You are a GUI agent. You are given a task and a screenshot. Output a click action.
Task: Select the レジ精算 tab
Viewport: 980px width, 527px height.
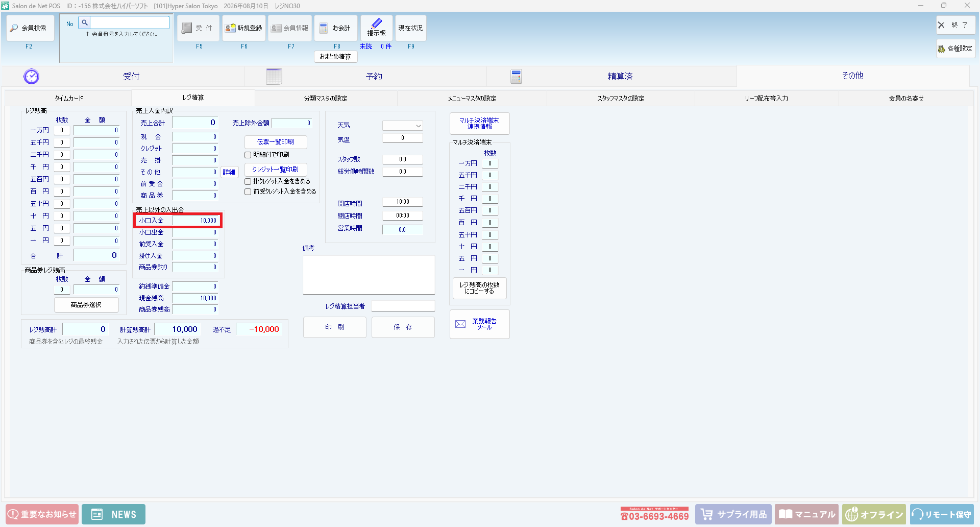[193, 98]
